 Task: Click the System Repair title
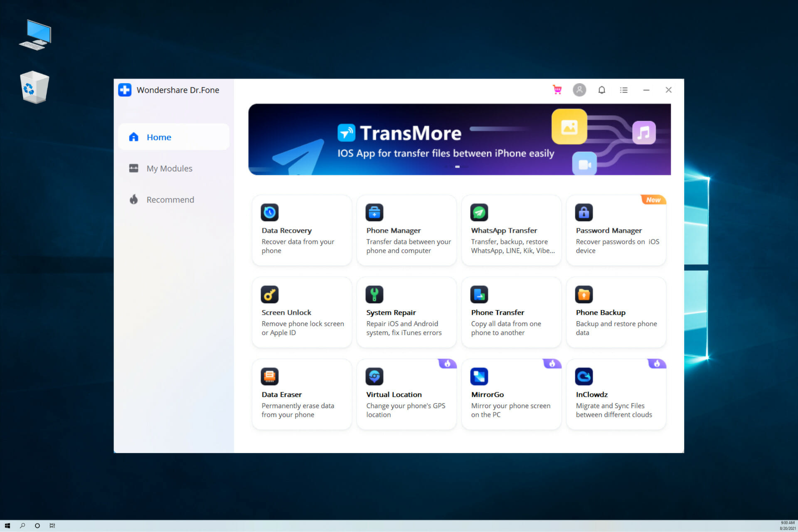pos(391,312)
